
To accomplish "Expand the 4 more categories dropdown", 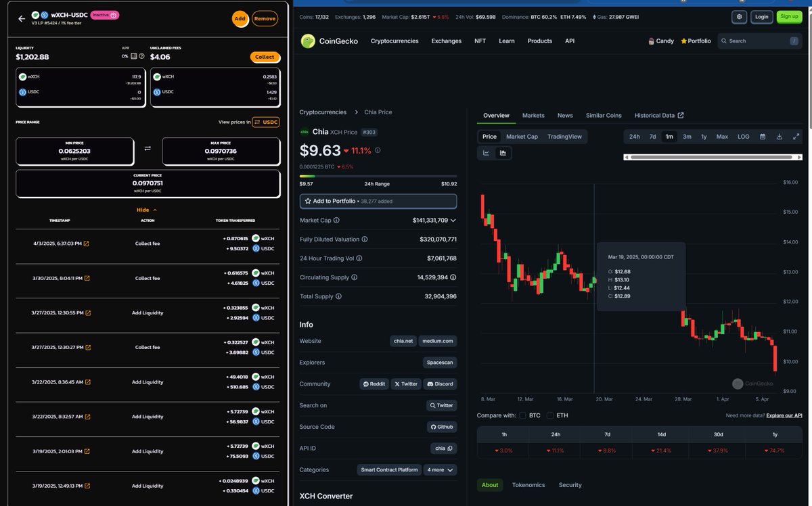I will tap(441, 469).
